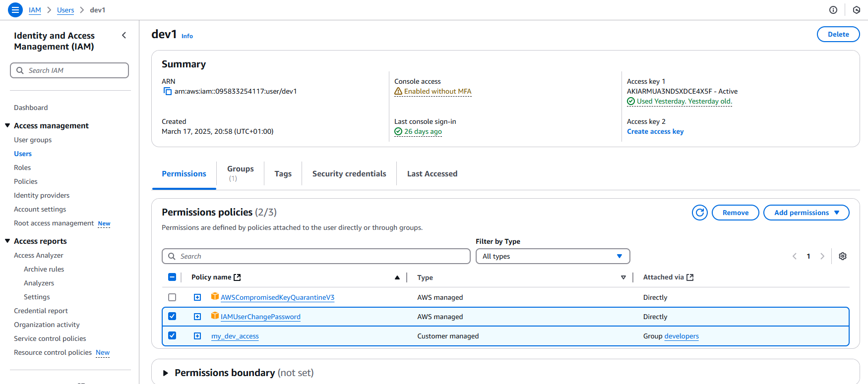Collapse the Access management nav section
This screenshot has width=868, height=384.
(x=7, y=125)
